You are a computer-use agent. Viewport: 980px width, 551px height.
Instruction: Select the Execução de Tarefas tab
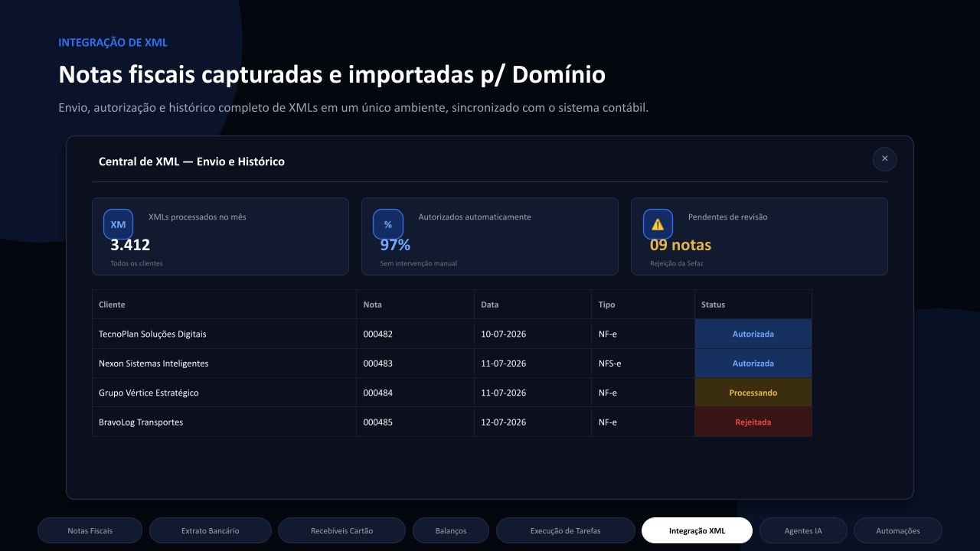click(x=565, y=530)
